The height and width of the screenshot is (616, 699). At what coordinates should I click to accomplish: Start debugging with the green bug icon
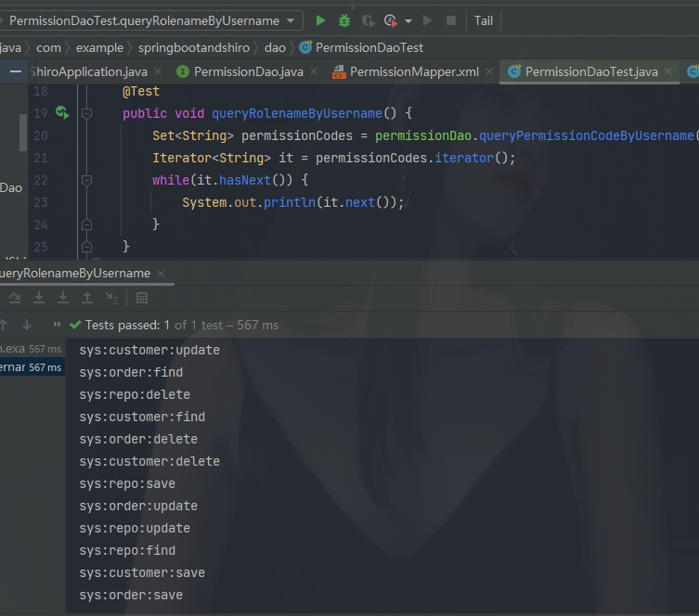344,20
